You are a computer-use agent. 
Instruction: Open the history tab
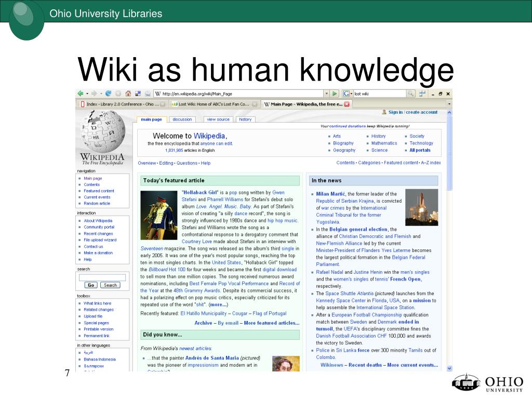pos(245,119)
